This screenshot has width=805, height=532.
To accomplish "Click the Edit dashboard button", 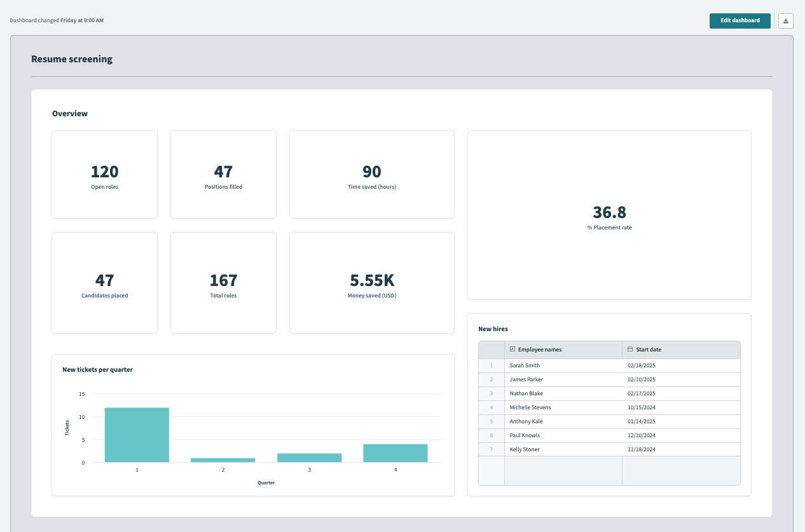I will point(740,21).
